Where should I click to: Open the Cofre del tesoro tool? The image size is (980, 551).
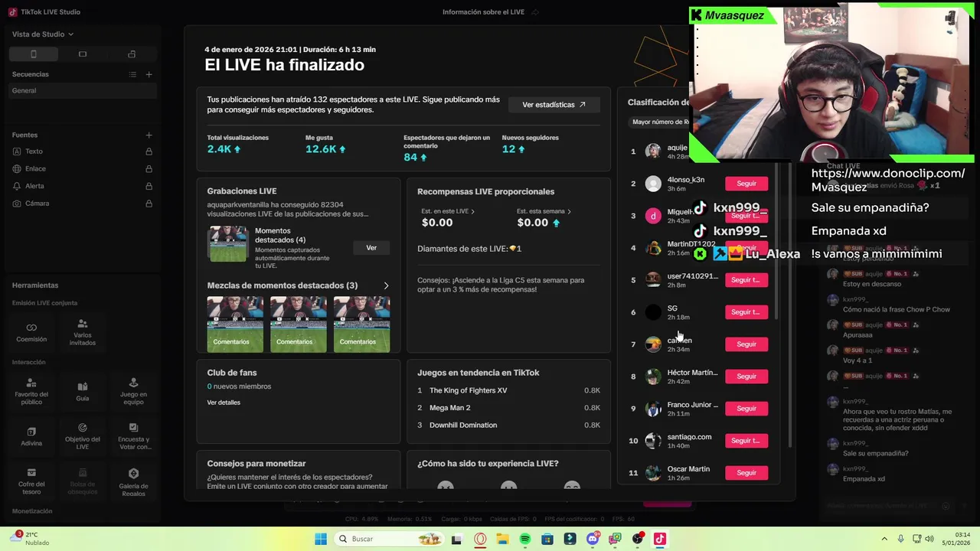[31, 482]
